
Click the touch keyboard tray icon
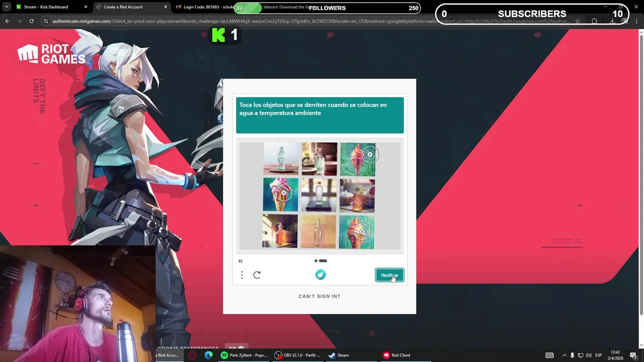[549, 355]
